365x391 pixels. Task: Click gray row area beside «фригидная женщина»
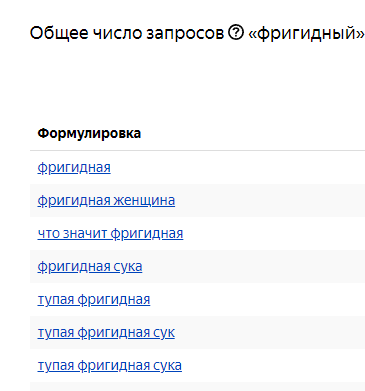[x=270, y=200]
